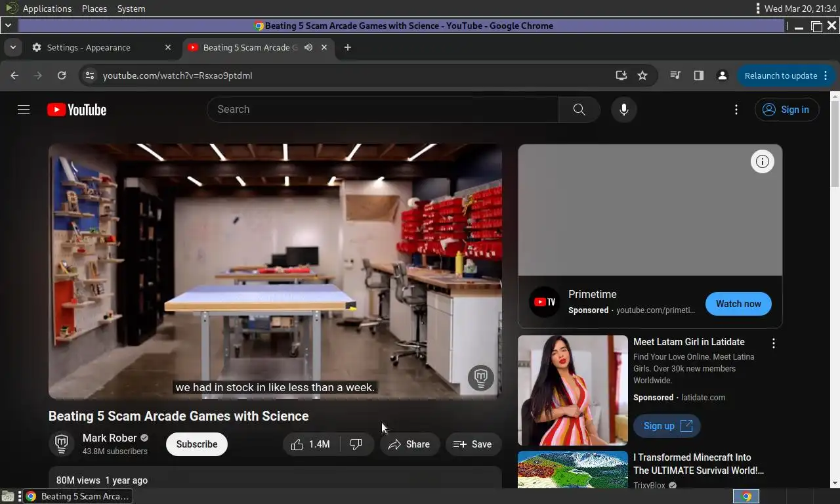Click show desktop icon in taskbar

tap(7, 496)
